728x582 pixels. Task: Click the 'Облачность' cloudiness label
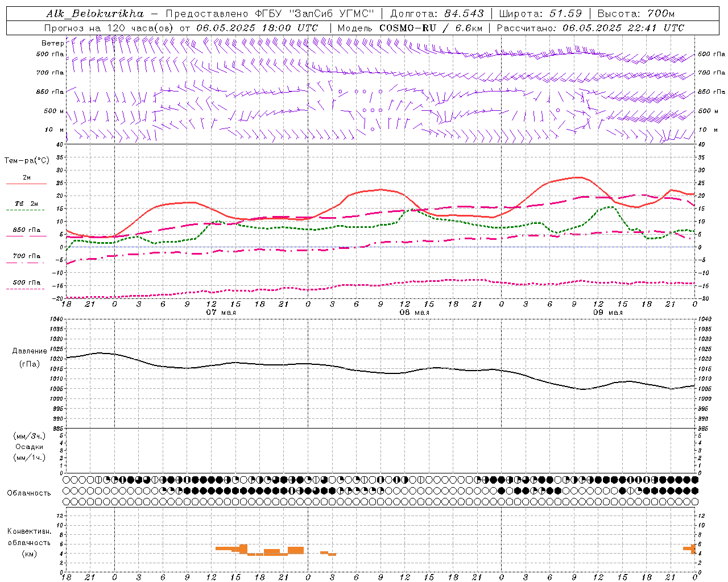(x=29, y=493)
